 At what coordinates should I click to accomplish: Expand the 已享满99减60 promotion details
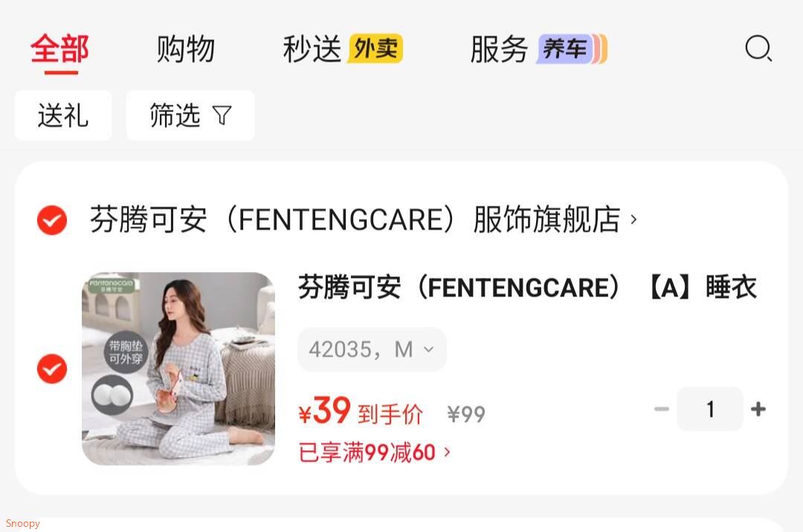(x=374, y=452)
